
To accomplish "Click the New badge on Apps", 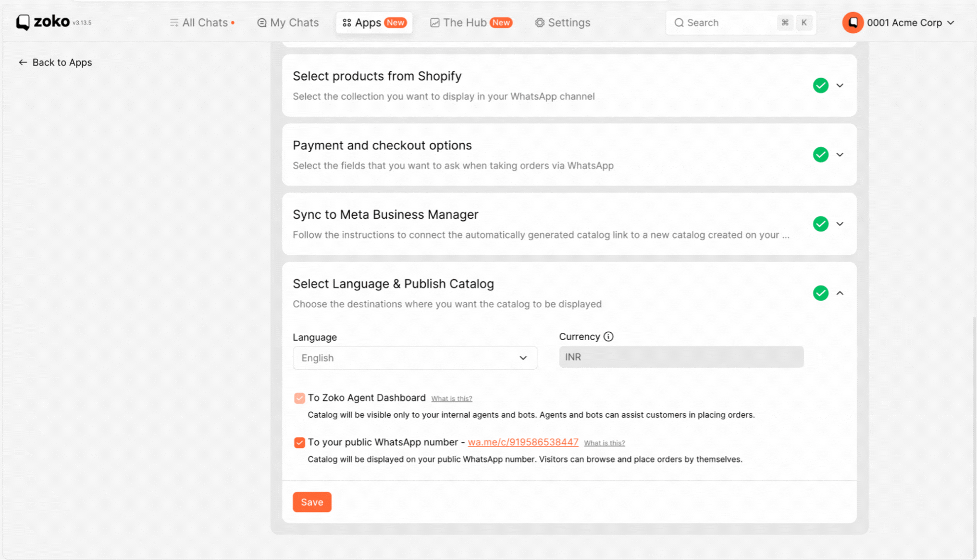I will coord(395,22).
